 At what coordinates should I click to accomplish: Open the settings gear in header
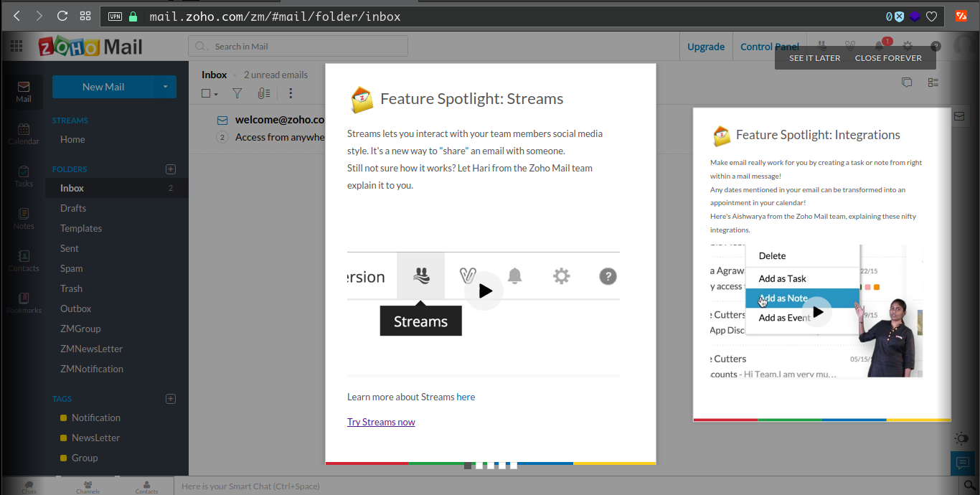pyautogui.click(x=908, y=46)
